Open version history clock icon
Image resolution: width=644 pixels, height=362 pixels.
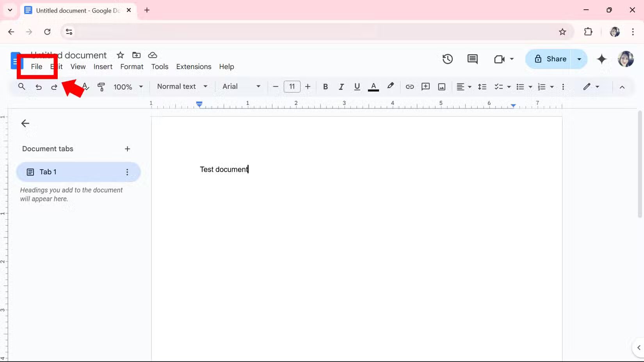pos(447,59)
